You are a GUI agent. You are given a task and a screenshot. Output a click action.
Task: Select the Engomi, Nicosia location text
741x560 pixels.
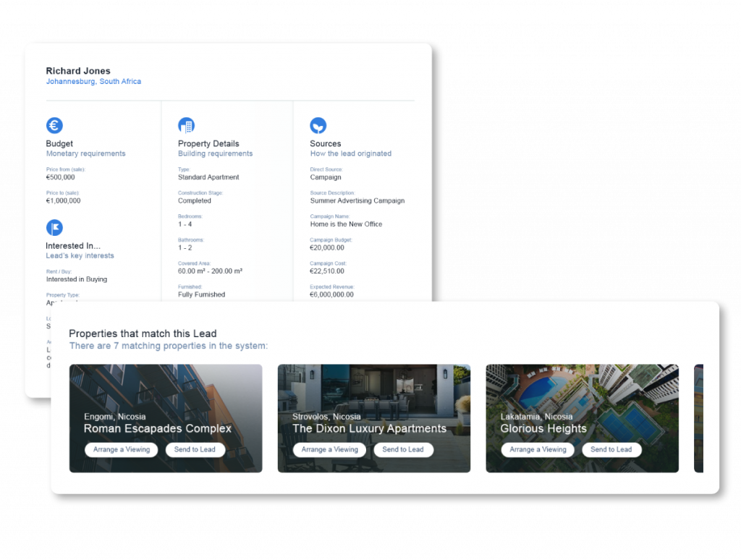point(115,417)
